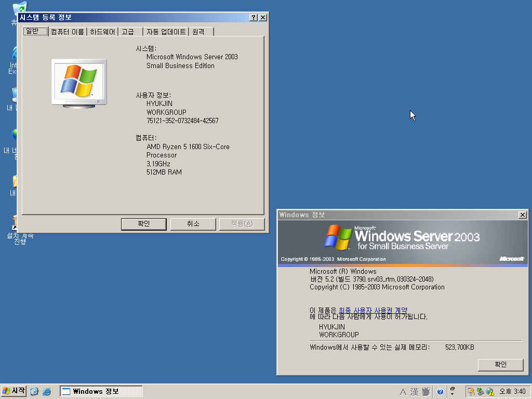Open the 시작 (Start) menu
The width and height of the screenshot is (532, 399).
tap(14, 391)
